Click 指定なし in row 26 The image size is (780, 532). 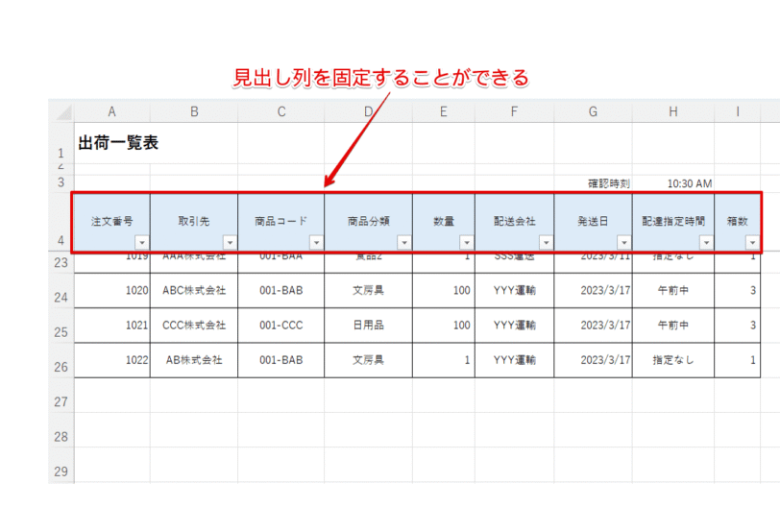673,360
